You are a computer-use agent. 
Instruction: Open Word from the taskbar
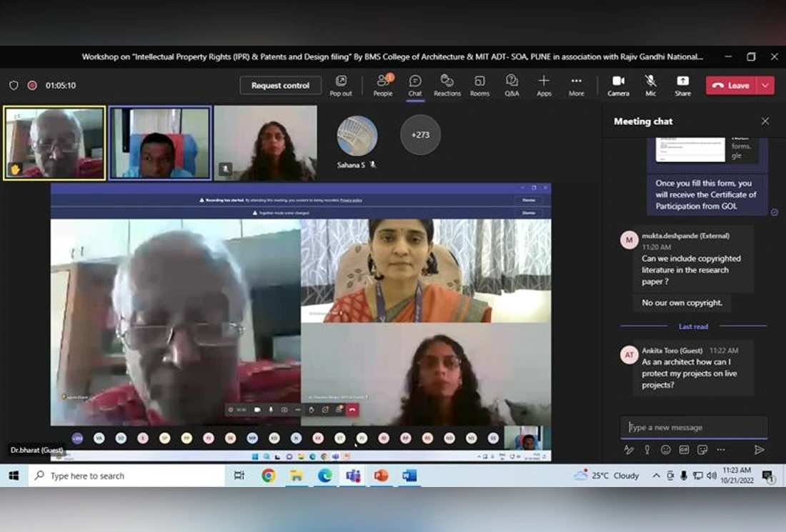(409, 476)
